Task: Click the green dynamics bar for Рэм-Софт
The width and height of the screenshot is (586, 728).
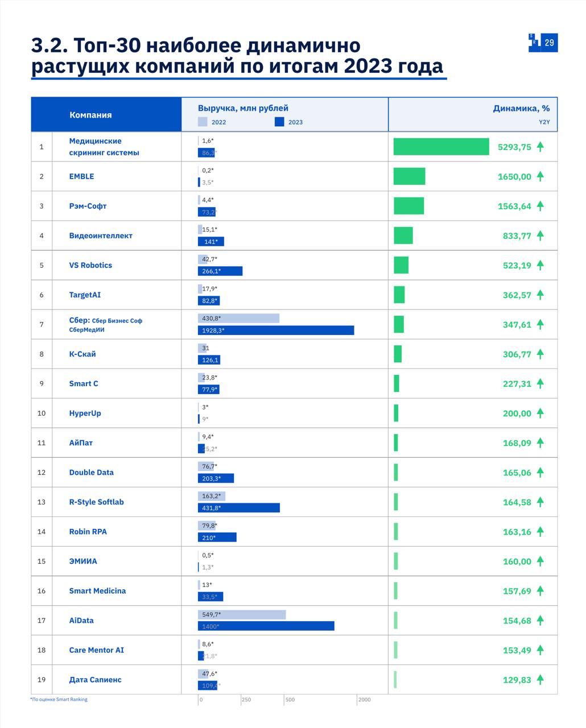Action: (x=409, y=206)
